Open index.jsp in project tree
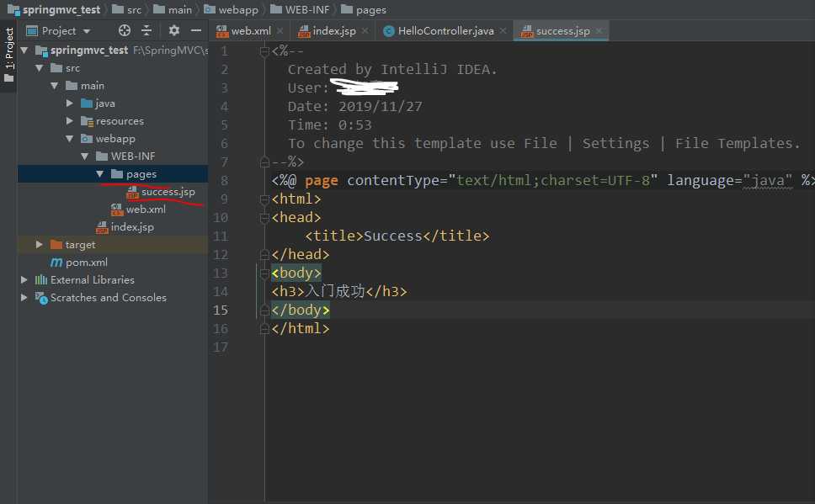Image resolution: width=815 pixels, height=504 pixels. tap(125, 227)
